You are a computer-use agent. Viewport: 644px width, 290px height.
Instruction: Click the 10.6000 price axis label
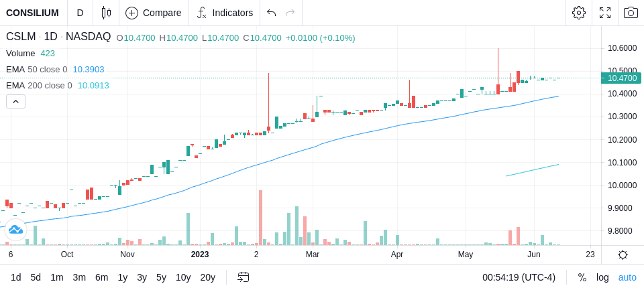coord(623,48)
